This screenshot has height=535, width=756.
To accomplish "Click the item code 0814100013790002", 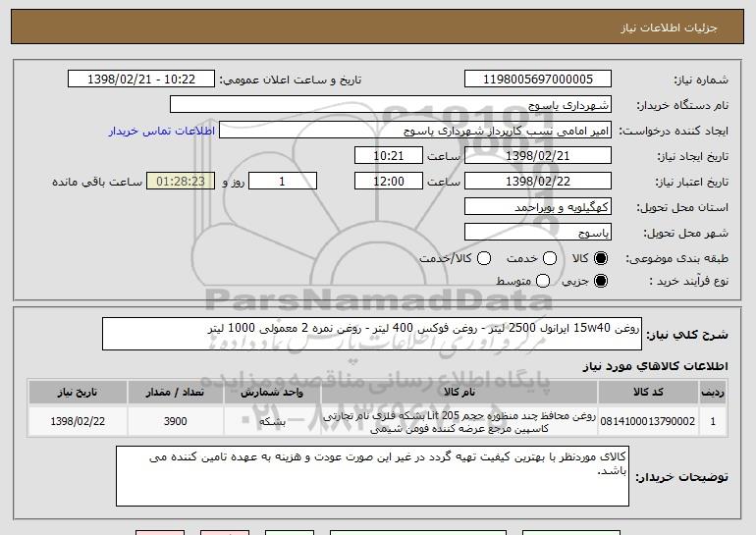I will point(648,421).
